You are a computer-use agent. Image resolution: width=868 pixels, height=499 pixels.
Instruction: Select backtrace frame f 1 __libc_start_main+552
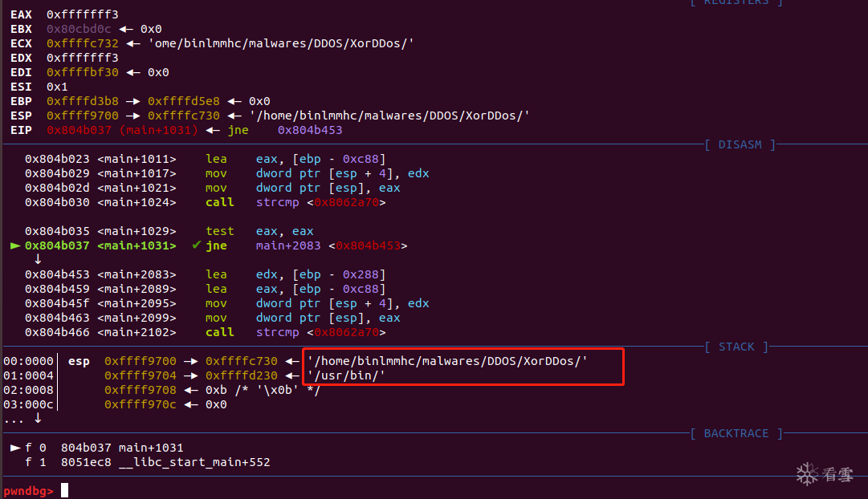(147, 462)
